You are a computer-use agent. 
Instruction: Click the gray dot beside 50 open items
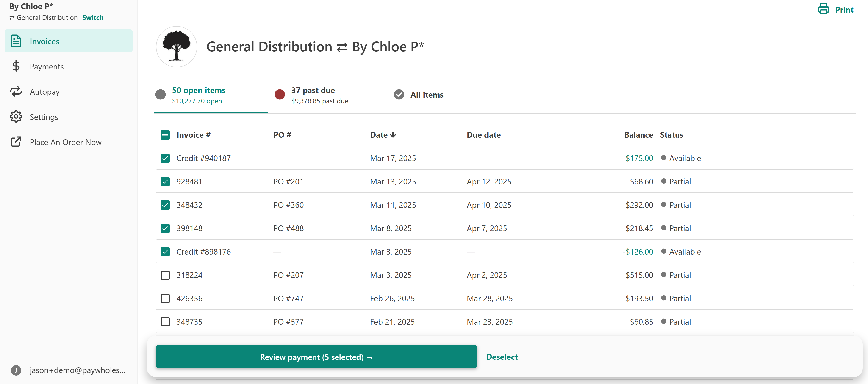click(x=160, y=95)
